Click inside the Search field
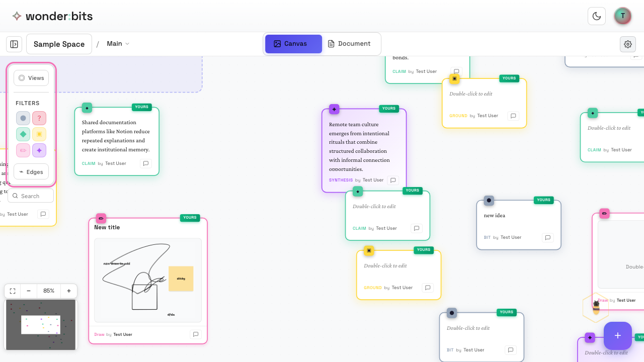This screenshot has height=362, width=644. 30,196
